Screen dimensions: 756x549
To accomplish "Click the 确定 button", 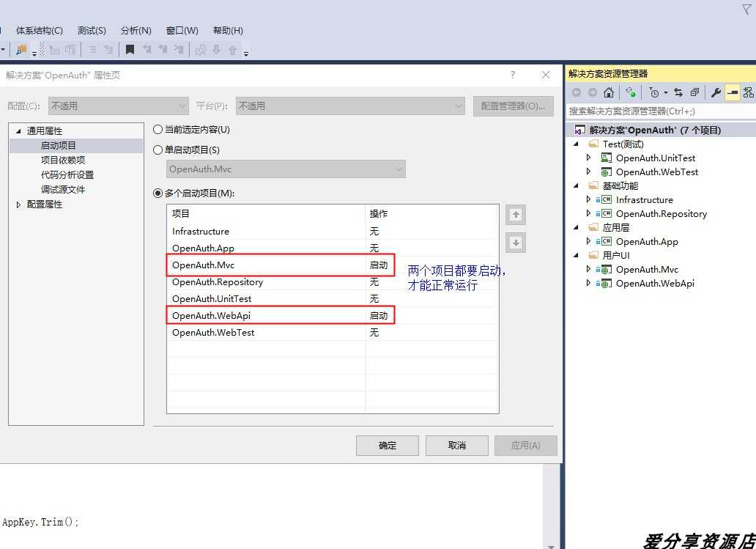I will 388,446.
